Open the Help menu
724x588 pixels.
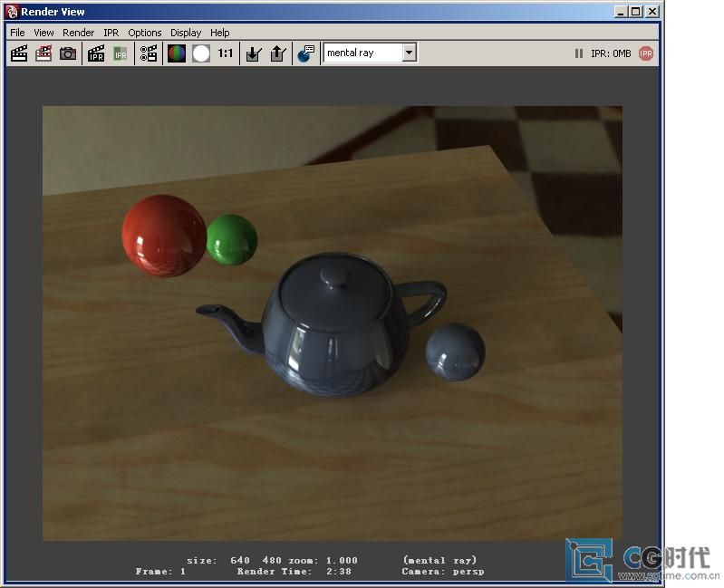tap(220, 33)
